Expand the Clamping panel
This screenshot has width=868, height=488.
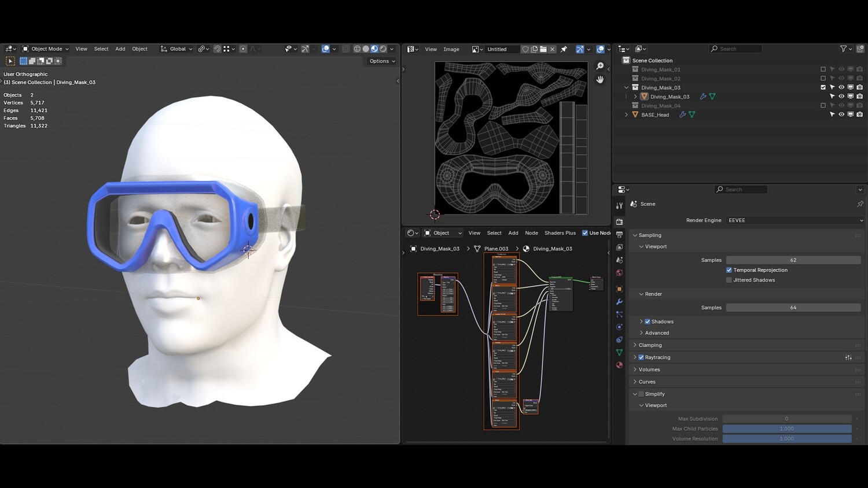(x=650, y=345)
